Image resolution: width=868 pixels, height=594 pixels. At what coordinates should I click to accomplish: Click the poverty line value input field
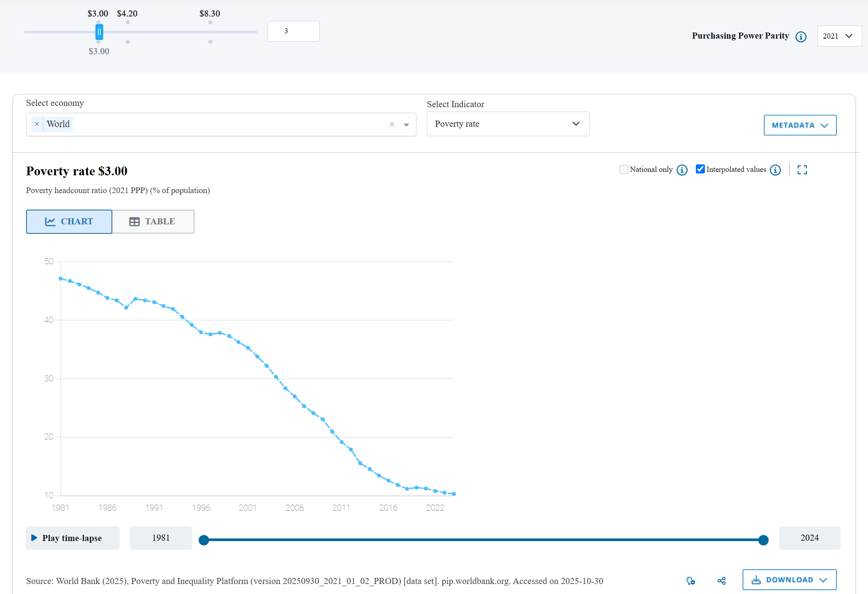[x=293, y=31]
